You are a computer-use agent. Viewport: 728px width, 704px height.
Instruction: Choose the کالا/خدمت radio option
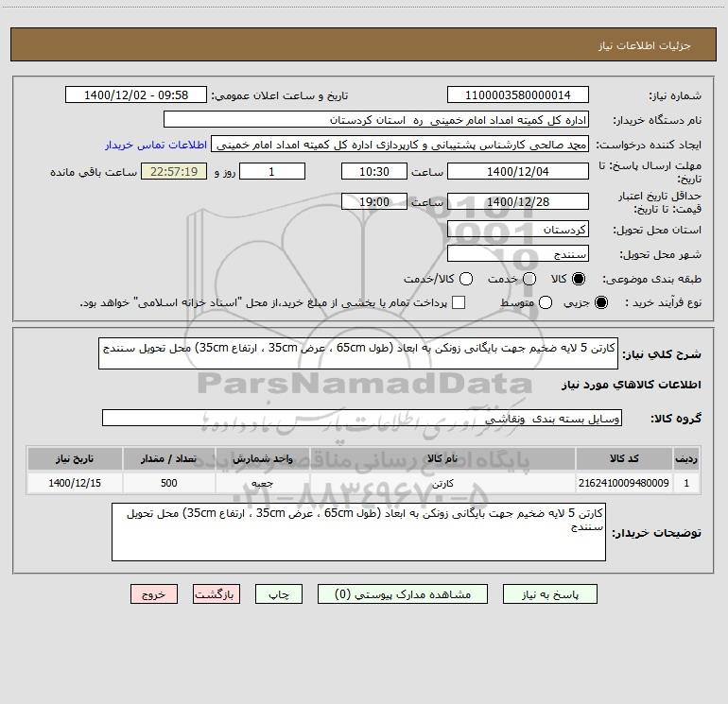pos(466,279)
